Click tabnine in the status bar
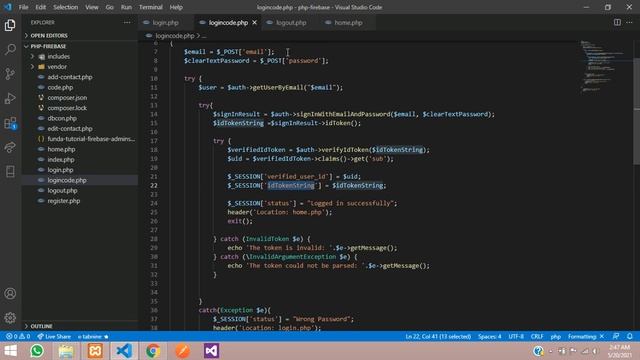Screen dimensions: 640x360 [x=93, y=337]
